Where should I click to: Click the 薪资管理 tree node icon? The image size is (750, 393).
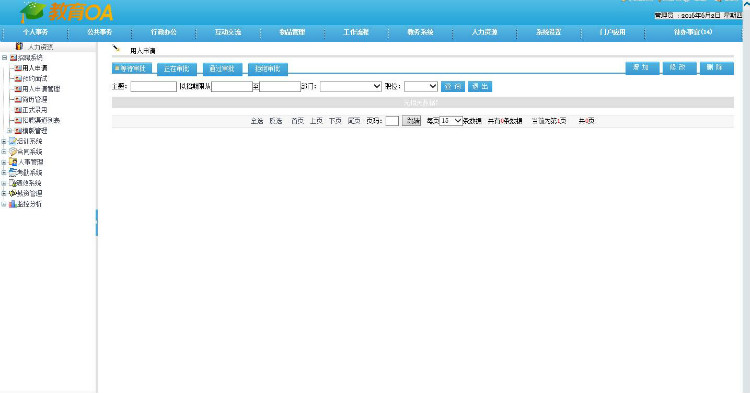(x=13, y=193)
